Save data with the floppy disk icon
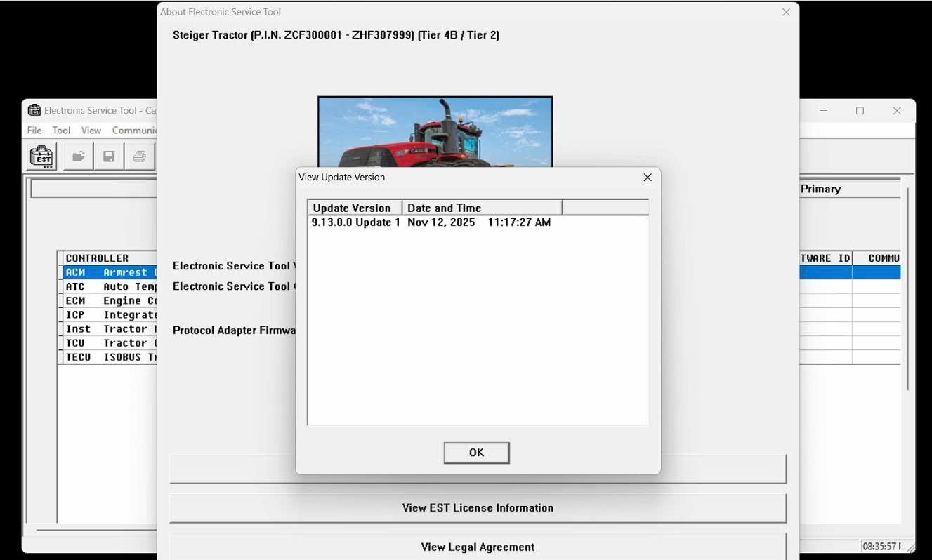The height and width of the screenshot is (560, 932). tap(109, 156)
